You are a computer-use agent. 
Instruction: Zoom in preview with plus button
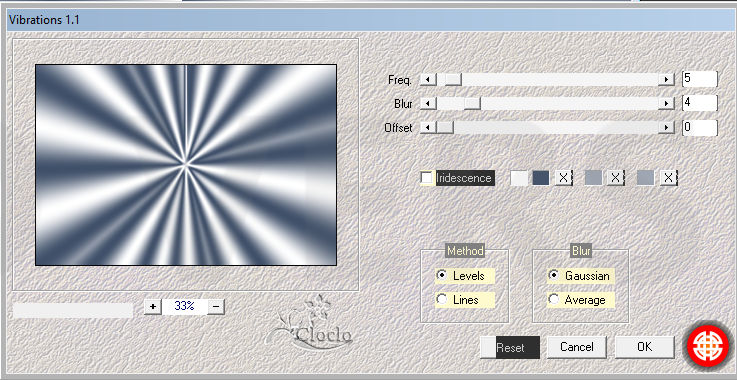pos(153,307)
